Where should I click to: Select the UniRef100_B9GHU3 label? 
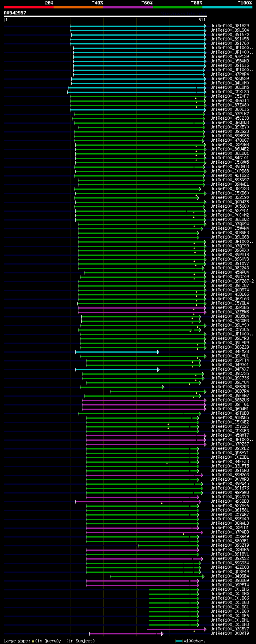pyautogui.click(x=230, y=167)
